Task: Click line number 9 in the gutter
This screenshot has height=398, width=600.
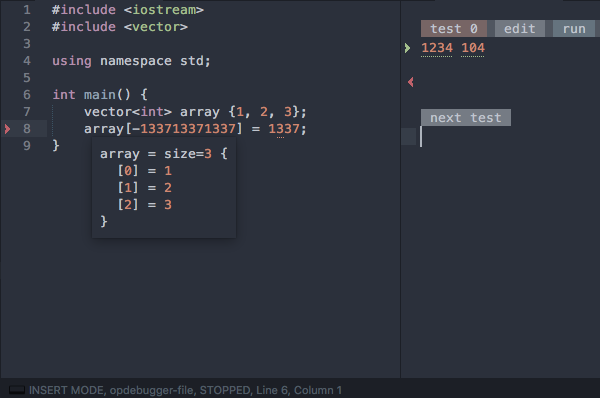Action: tap(27, 145)
